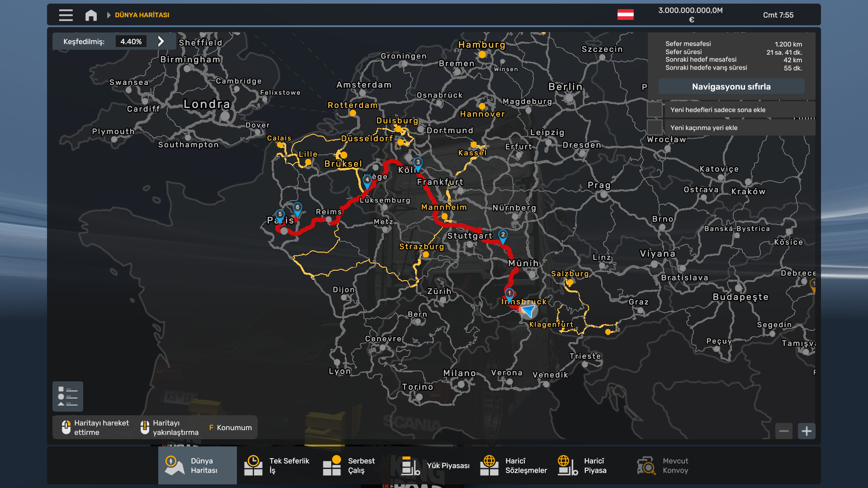Zoom out map with minus button
868x488 pixels.
(784, 431)
